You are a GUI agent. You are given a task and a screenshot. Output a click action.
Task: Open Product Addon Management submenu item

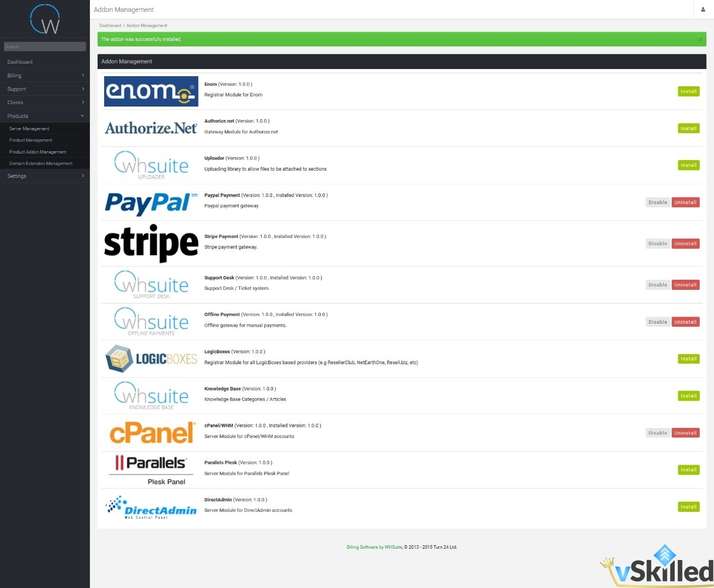point(45,152)
